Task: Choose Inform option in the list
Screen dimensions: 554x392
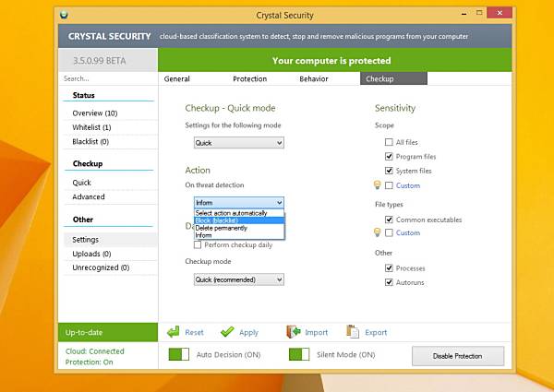Action: pos(239,235)
